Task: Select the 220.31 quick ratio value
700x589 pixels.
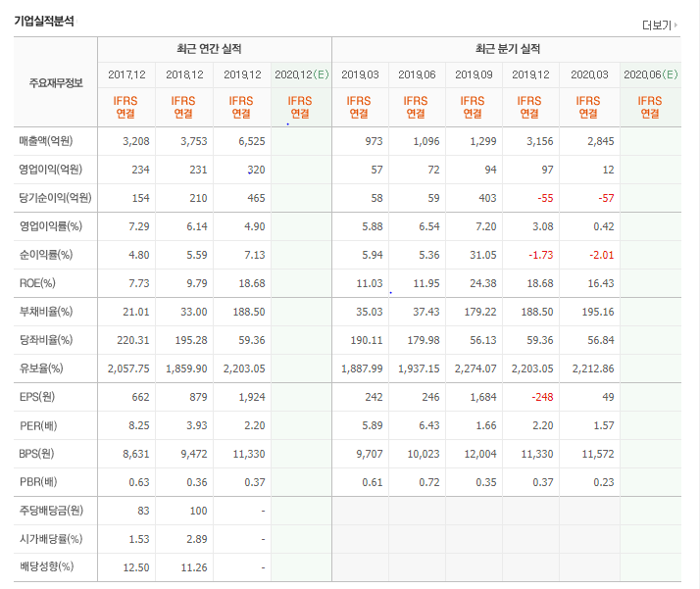Action: (133, 340)
